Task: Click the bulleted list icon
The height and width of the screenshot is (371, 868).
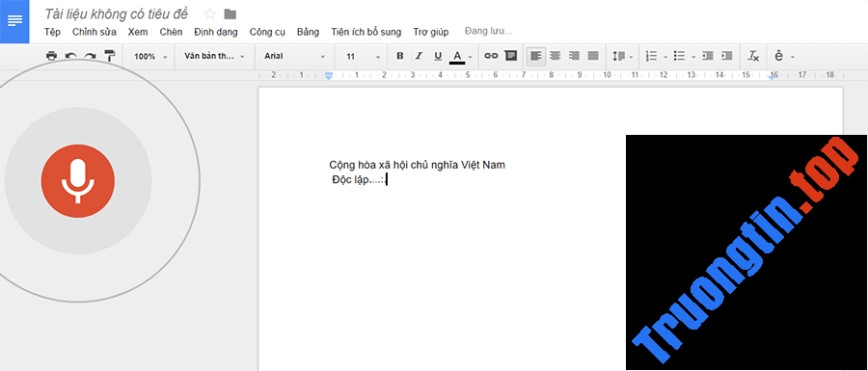Action: click(x=679, y=57)
